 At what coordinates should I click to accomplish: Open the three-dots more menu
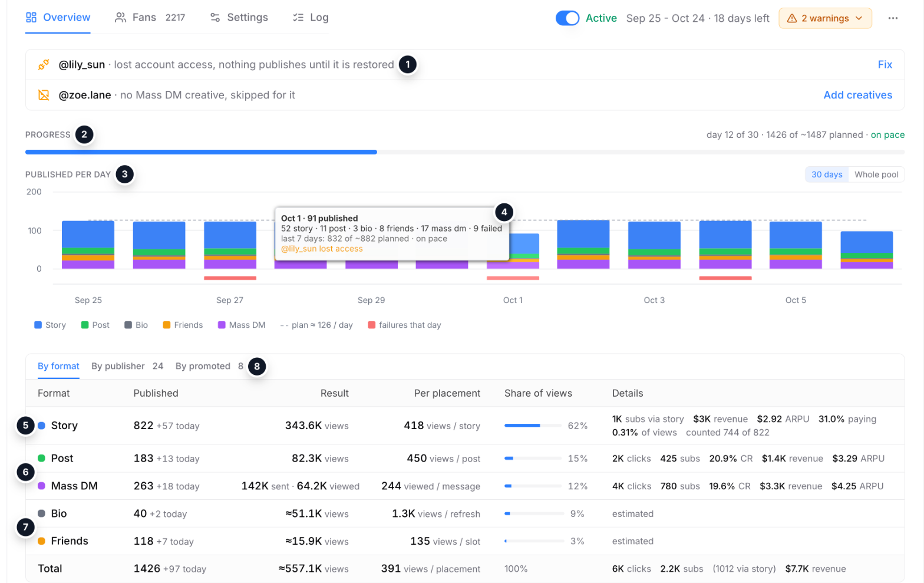pos(893,18)
